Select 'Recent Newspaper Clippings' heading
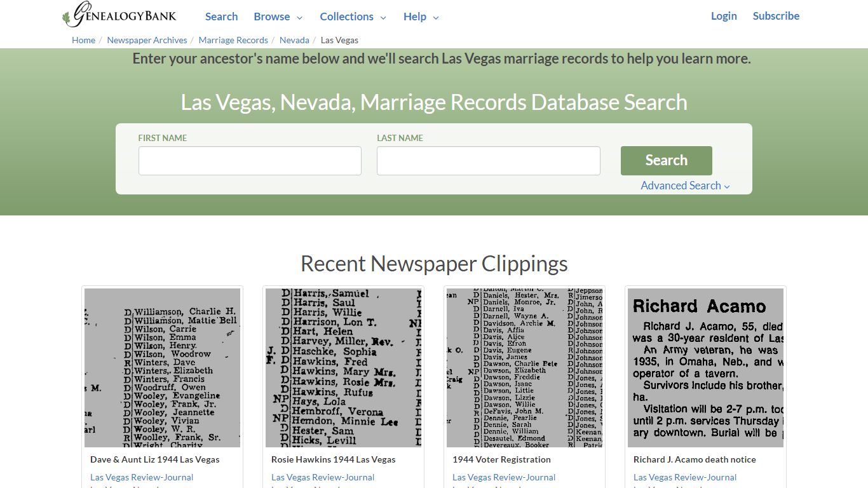 pyautogui.click(x=434, y=264)
